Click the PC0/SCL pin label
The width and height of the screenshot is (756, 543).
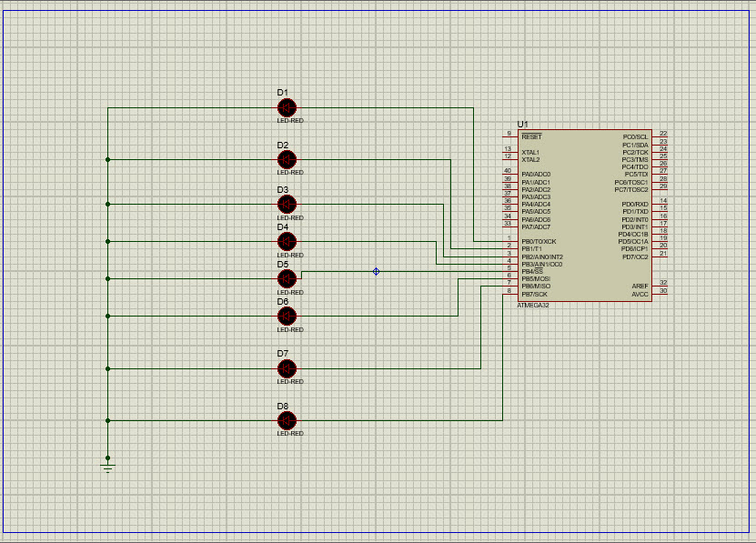[x=635, y=136]
